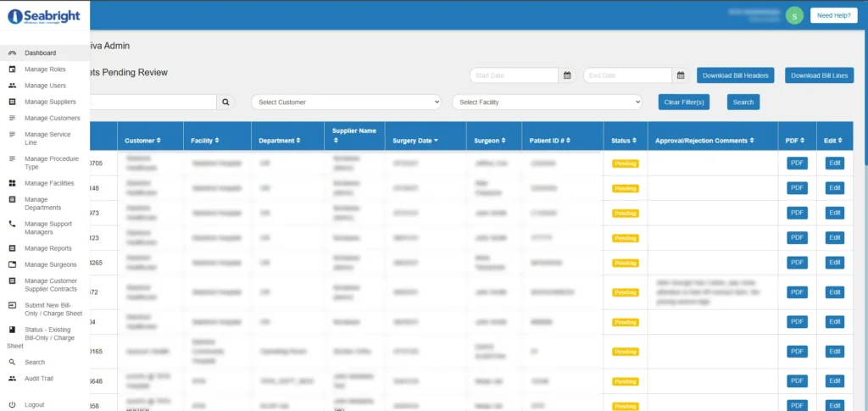The width and height of the screenshot is (868, 411).
Task: Open Manage Users menu item
Action: click(45, 86)
